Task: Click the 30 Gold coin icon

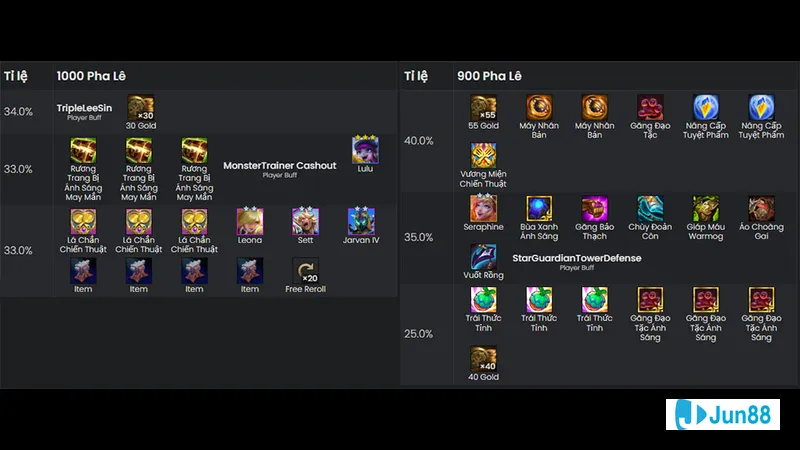Action: [140, 108]
